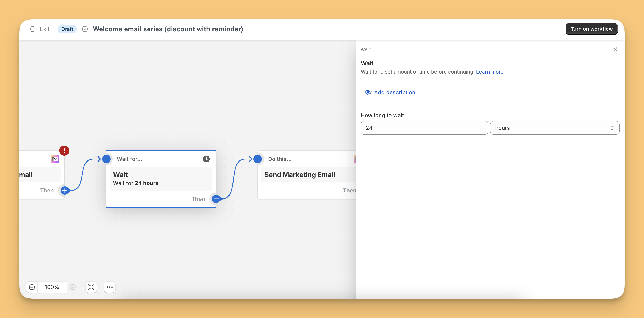Viewport: 644px width, 318px height.
Task: Click the email envelope icon on left card
Action: (x=55, y=159)
